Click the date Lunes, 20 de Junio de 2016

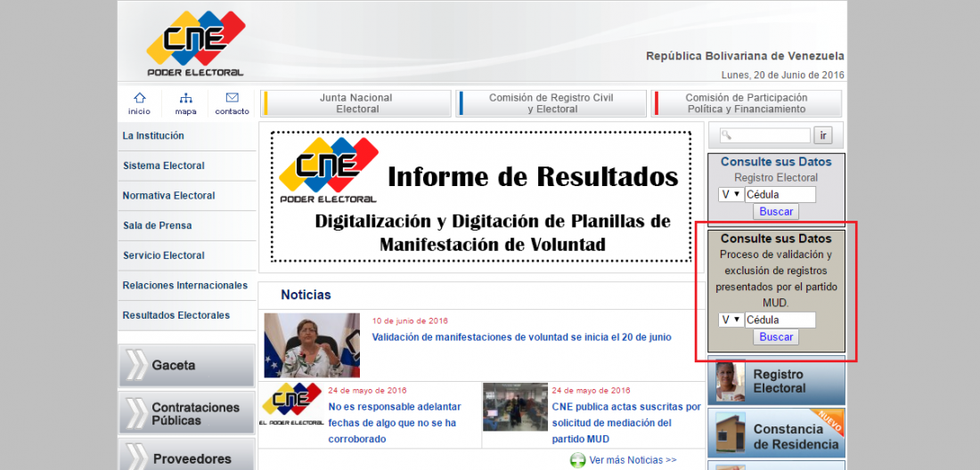[782, 75]
